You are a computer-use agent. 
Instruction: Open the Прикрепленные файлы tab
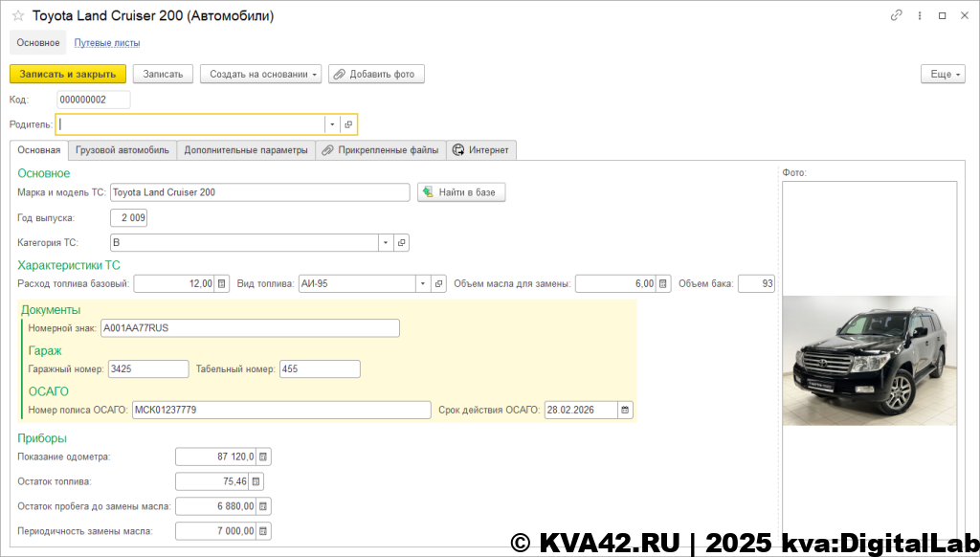(x=380, y=149)
